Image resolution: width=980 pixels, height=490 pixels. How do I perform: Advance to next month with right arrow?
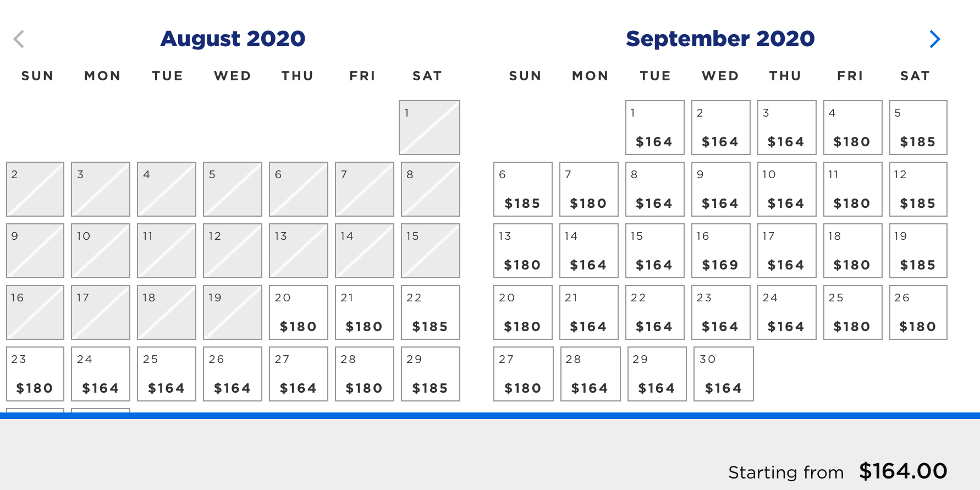[934, 39]
